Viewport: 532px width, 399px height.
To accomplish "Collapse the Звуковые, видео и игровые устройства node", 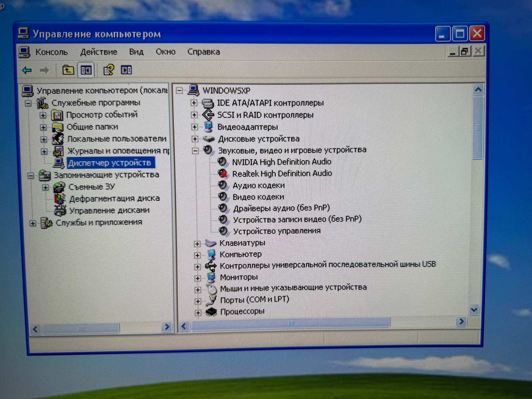I will [195, 151].
